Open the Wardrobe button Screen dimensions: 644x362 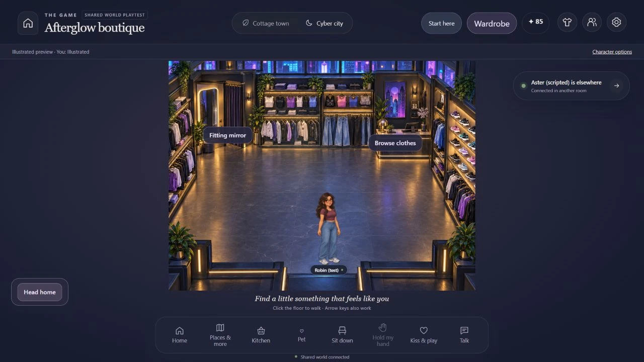coord(492,23)
